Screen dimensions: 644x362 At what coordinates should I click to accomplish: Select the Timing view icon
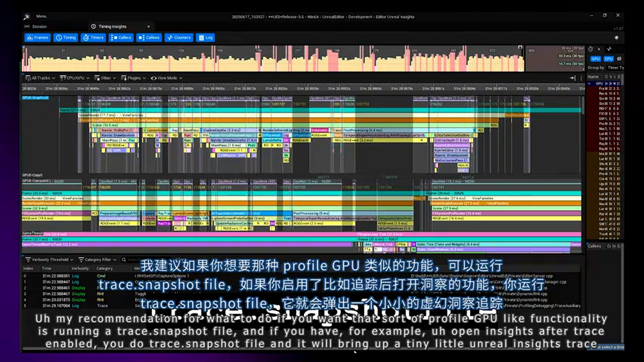pos(58,37)
